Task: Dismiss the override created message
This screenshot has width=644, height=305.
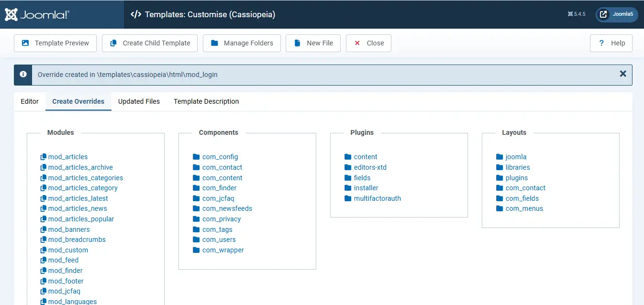Action: [x=622, y=74]
